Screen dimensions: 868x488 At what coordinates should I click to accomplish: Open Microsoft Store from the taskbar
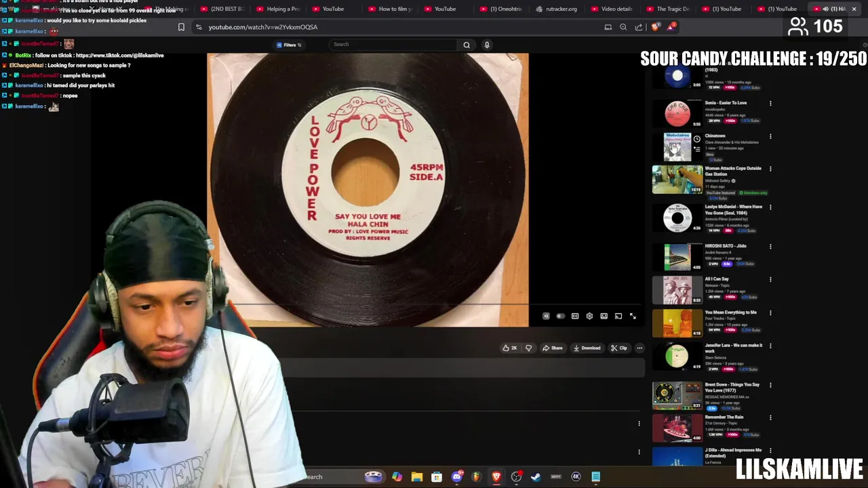coord(437,477)
